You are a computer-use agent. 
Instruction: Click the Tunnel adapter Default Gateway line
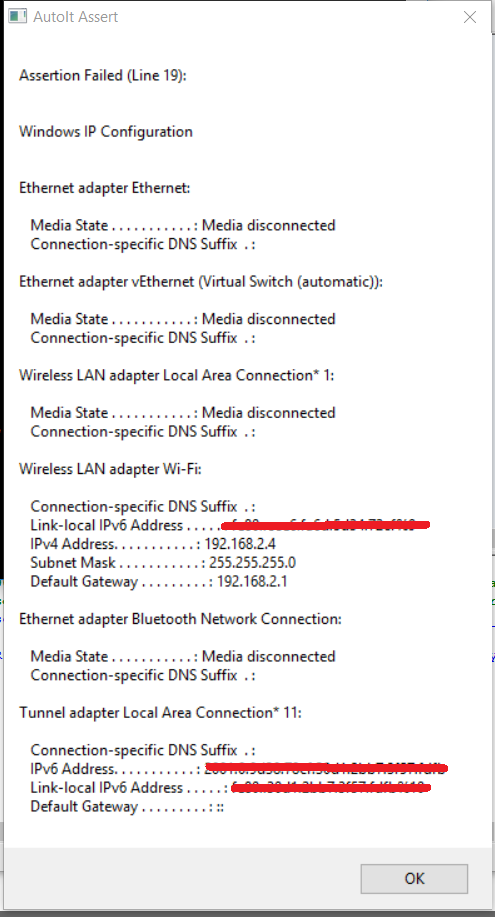[x=127, y=806]
